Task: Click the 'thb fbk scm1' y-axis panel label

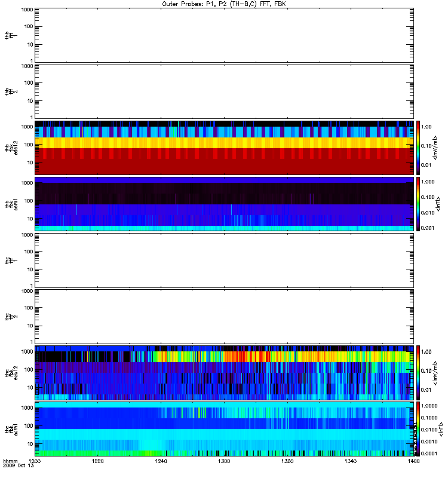Action: [x=11, y=204]
